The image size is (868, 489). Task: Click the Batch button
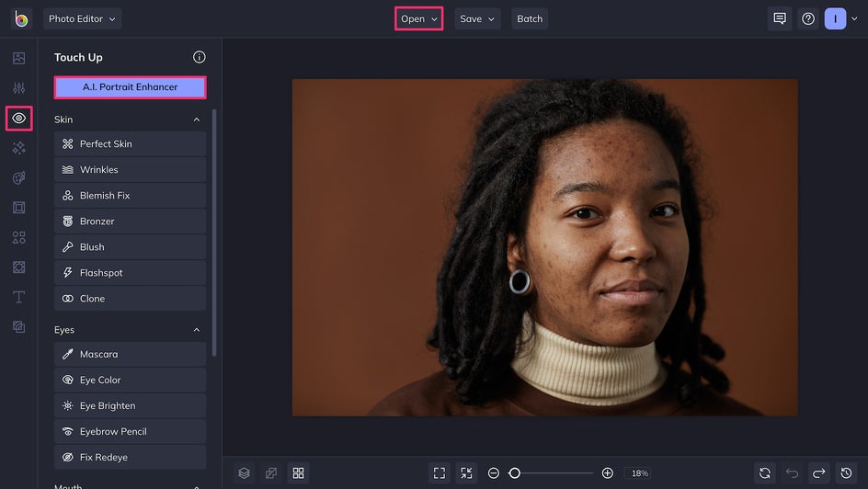tap(530, 18)
